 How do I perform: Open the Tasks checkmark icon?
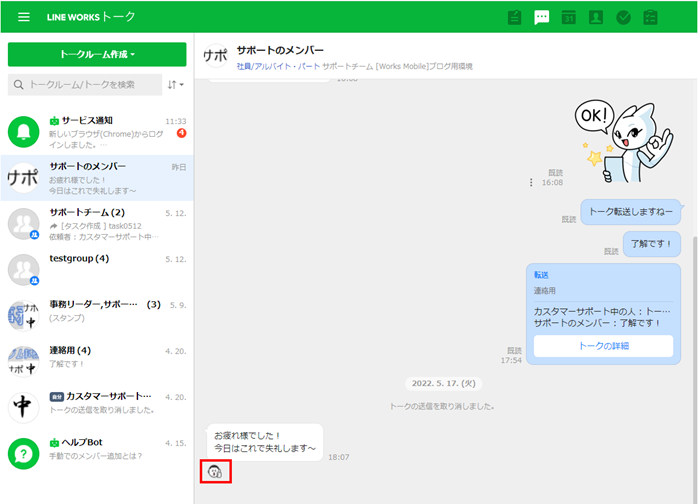pos(623,17)
